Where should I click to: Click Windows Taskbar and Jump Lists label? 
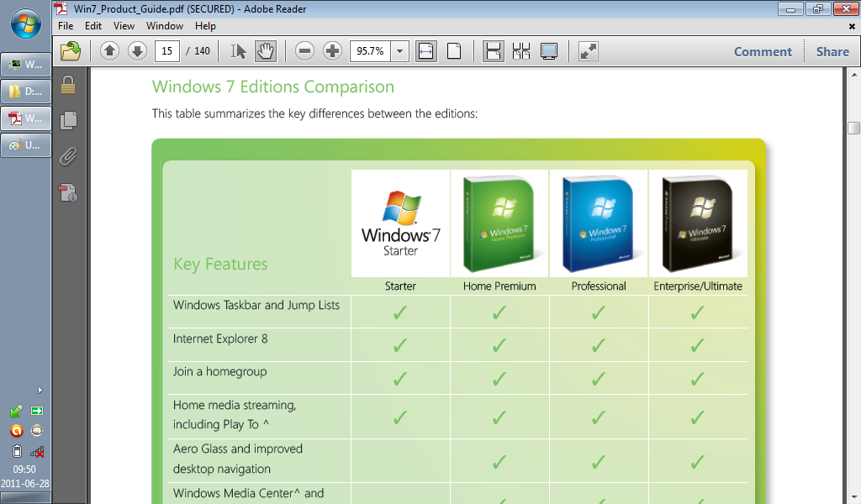256,306
